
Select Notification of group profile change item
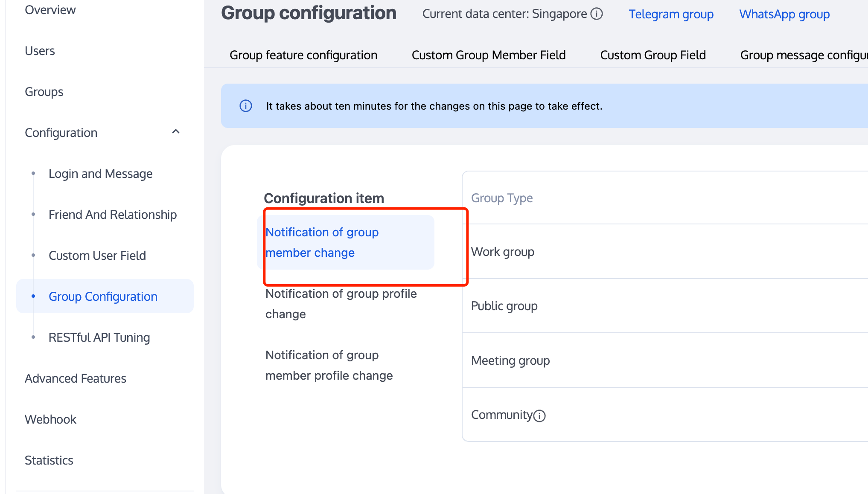(341, 304)
